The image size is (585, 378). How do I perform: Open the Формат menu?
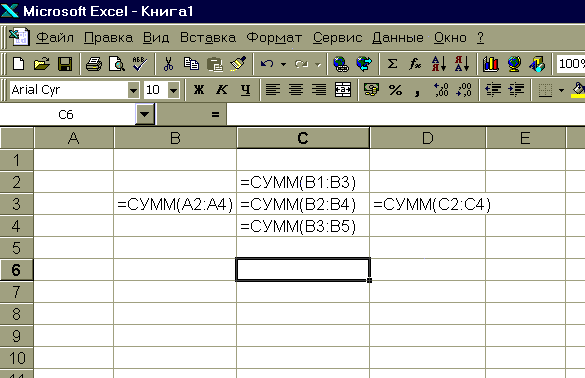click(274, 37)
